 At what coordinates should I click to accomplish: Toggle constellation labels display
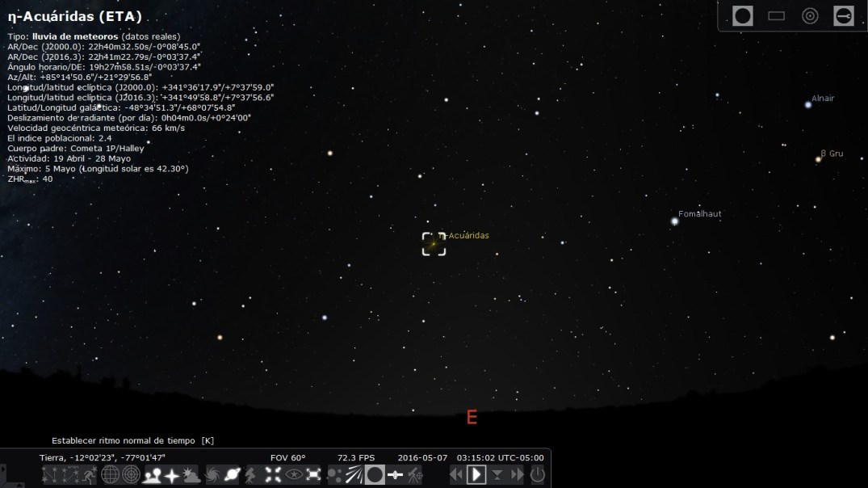pos(69,475)
